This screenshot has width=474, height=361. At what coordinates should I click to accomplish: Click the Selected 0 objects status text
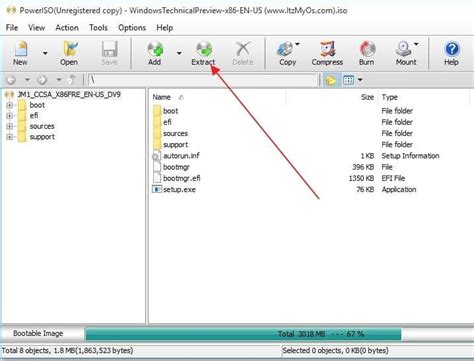(x=335, y=351)
